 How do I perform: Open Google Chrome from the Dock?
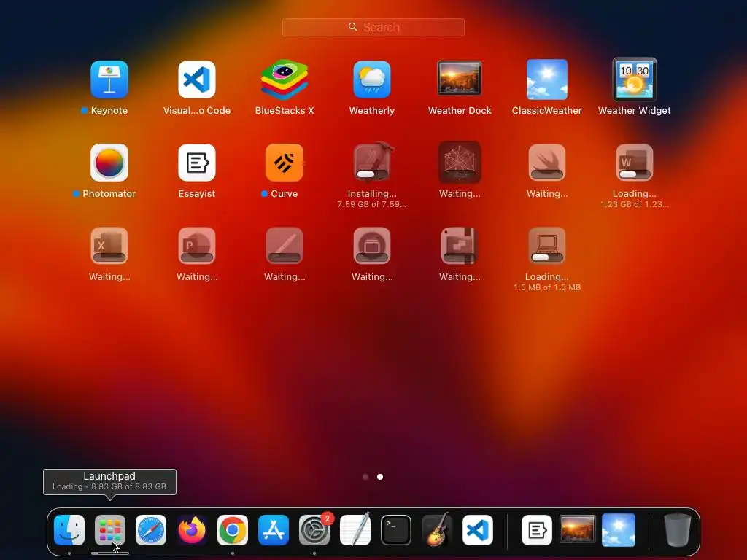tap(233, 530)
